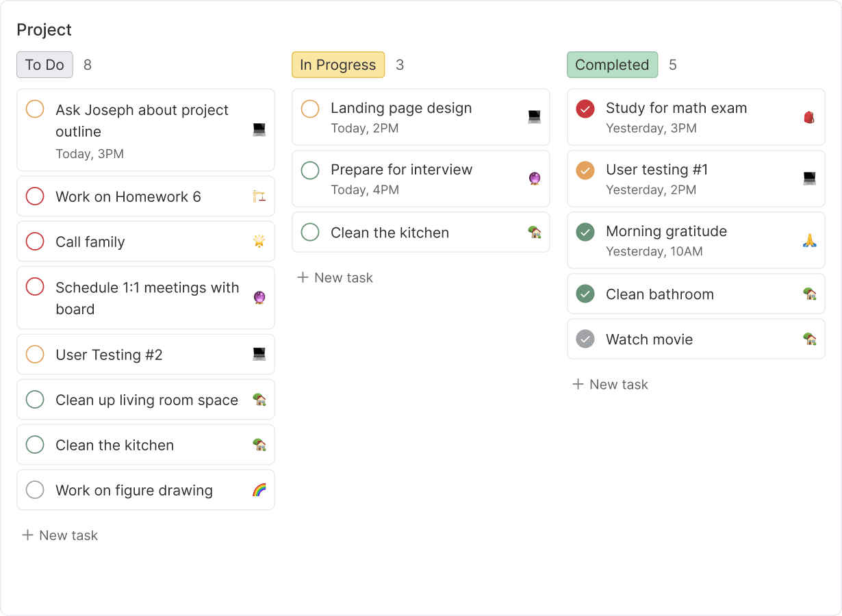Click the crystal ball emoji on Prepare for interview
Viewport: 842px width, 616px height.
(535, 179)
